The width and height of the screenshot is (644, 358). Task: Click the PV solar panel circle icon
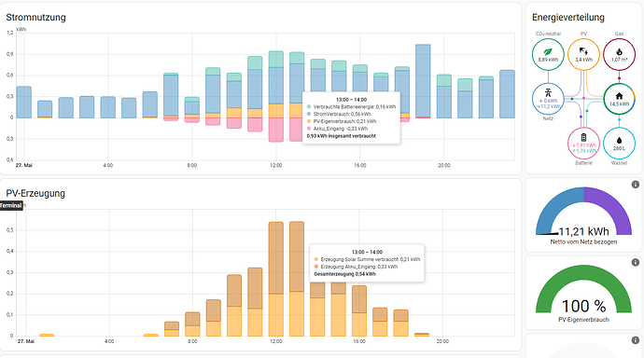[x=583, y=55]
